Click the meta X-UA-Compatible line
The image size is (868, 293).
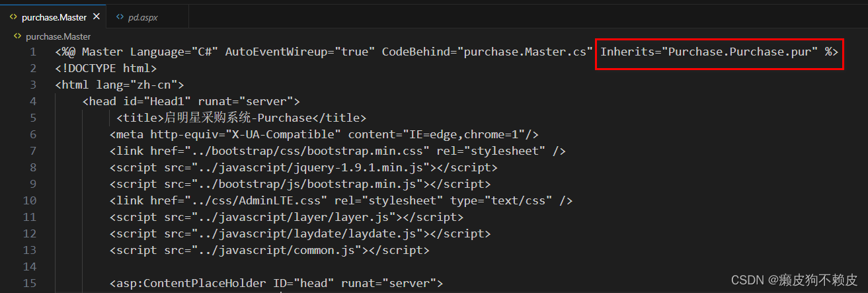click(x=325, y=134)
